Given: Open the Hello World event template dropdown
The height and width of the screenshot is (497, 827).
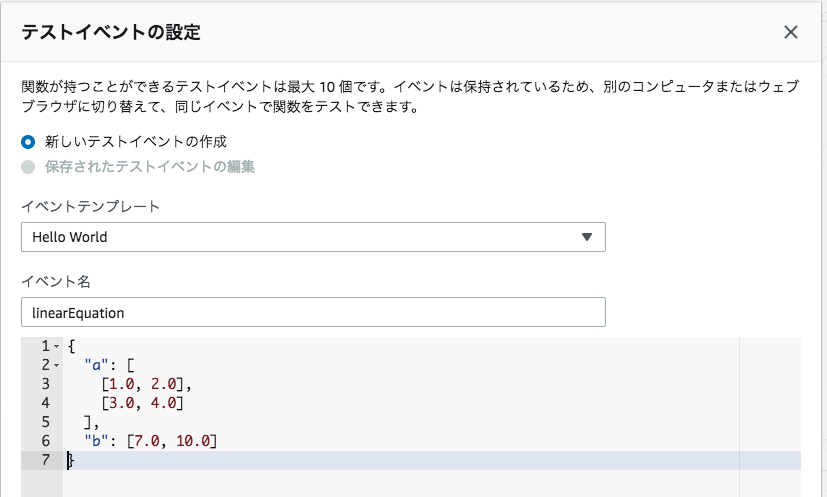Looking at the screenshot, I should click(x=313, y=237).
